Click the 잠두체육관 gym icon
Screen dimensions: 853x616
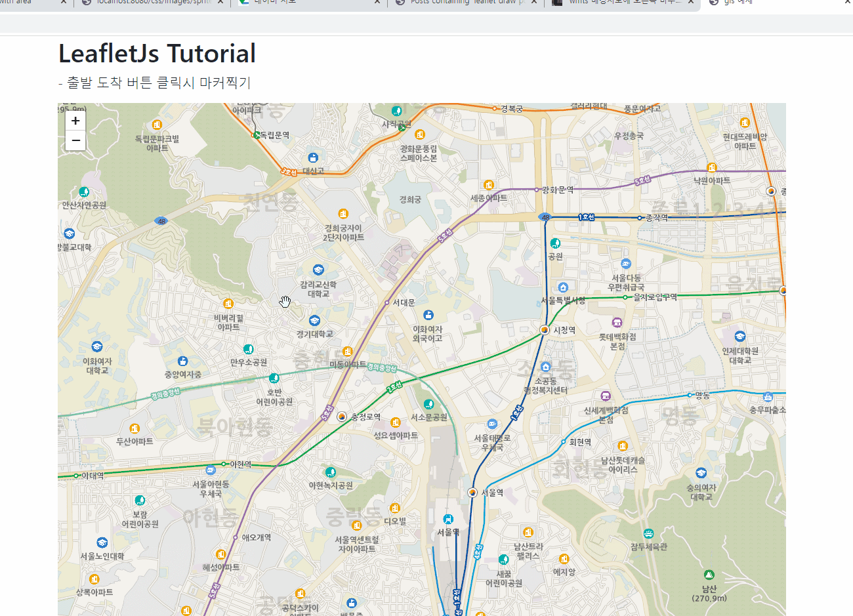tap(649, 533)
